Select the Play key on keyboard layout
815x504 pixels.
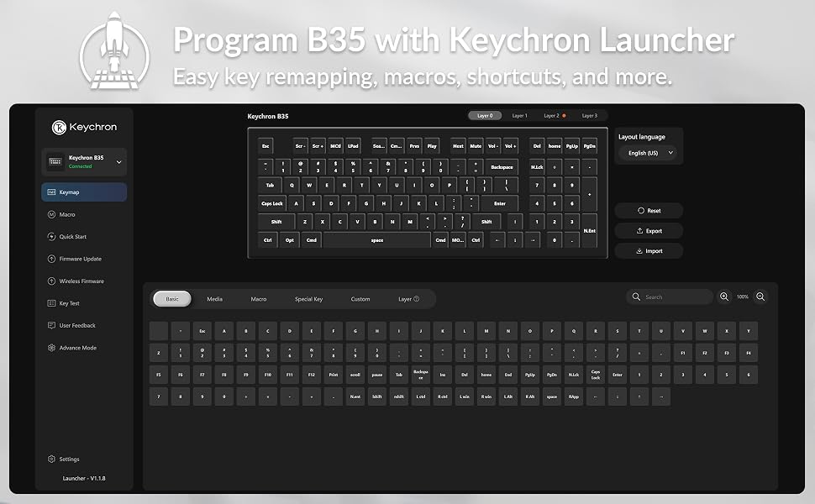(x=432, y=146)
